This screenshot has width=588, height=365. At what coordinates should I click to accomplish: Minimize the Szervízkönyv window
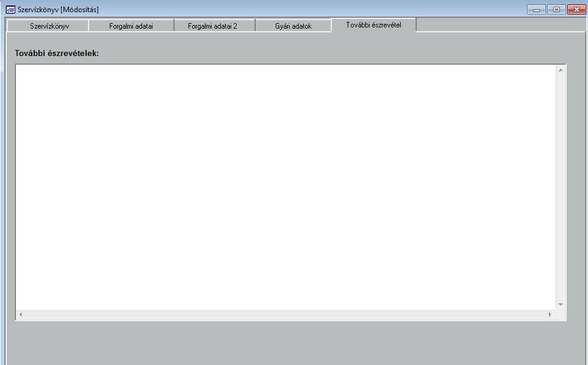click(x=536, y=9)
